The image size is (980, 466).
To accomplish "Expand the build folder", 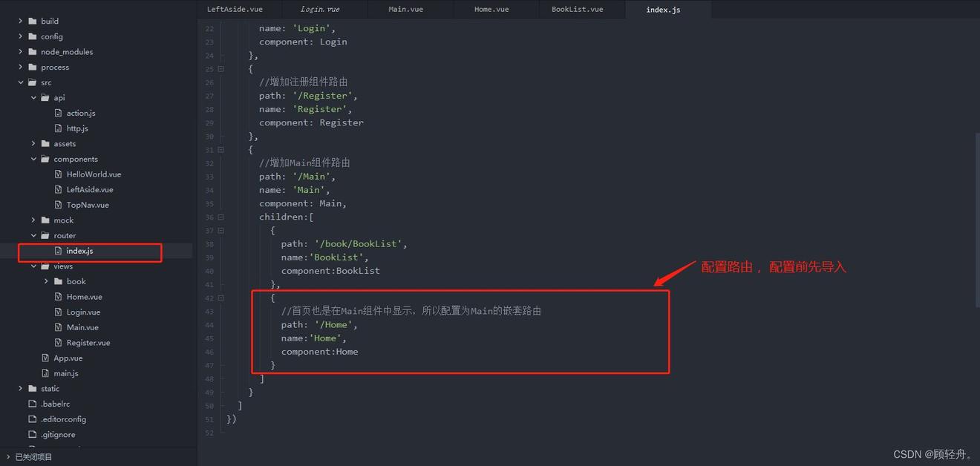I will pyautogui.click(x=20, y=22).
